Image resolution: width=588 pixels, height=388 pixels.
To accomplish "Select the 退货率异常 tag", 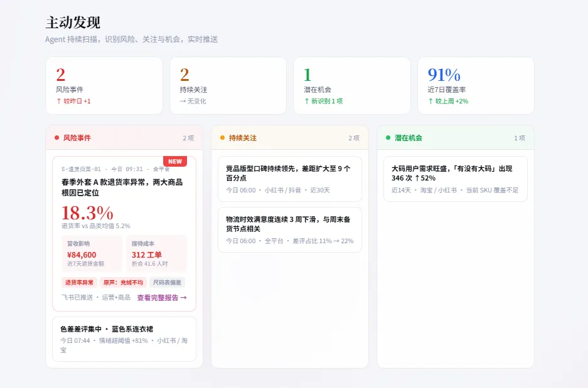I will tap(79, 283).
